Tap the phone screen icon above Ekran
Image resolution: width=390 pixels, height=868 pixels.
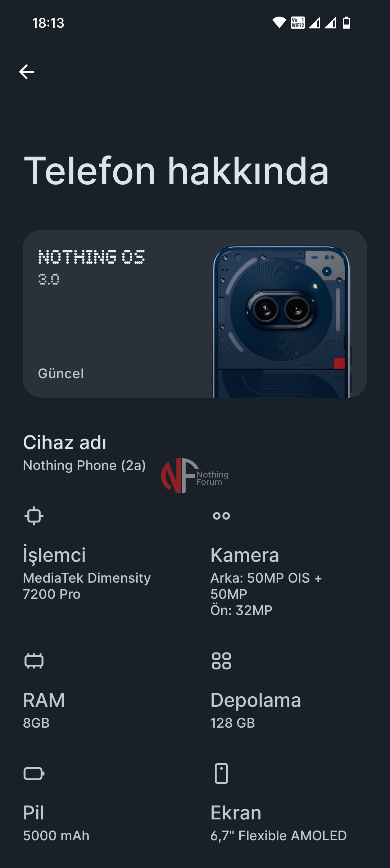221,773
